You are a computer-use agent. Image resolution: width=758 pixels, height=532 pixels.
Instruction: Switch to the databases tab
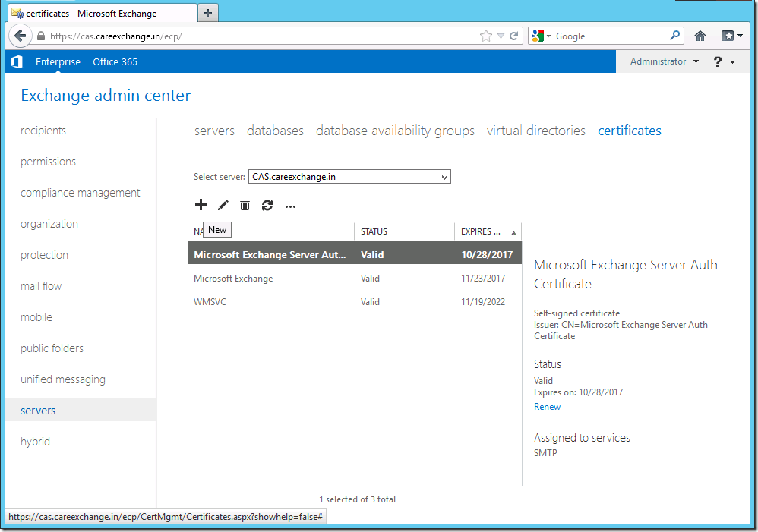275,131
